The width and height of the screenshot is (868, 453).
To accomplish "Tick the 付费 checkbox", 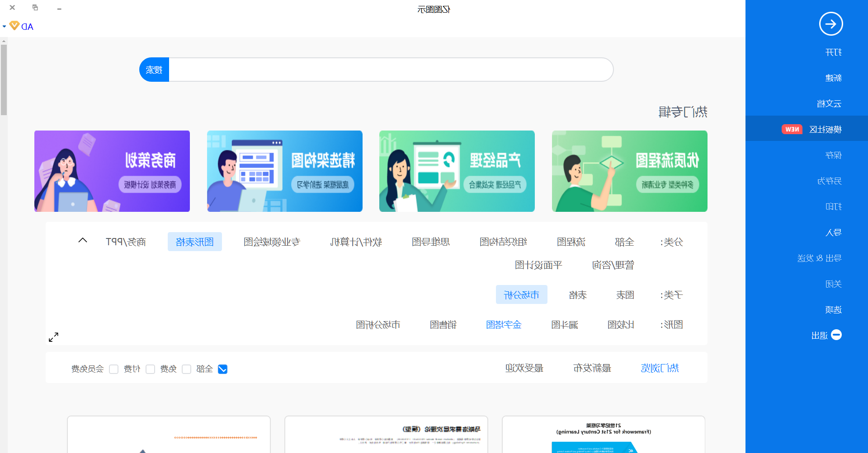I will pos(150,369).
